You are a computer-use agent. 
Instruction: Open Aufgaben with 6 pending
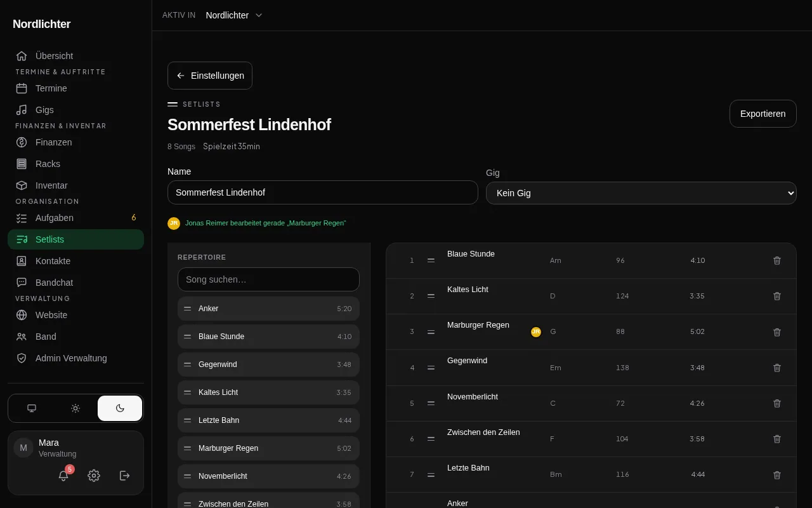[75, 218]
